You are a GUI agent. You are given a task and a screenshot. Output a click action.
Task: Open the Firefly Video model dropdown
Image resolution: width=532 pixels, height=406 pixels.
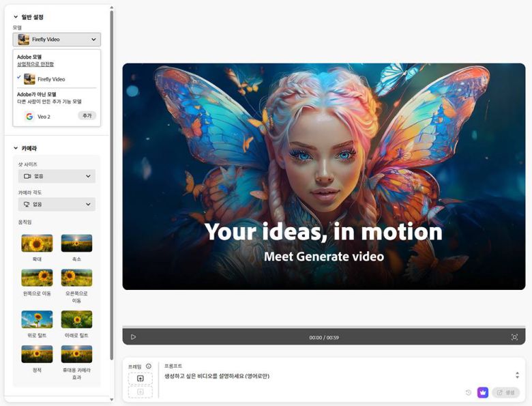57,40
